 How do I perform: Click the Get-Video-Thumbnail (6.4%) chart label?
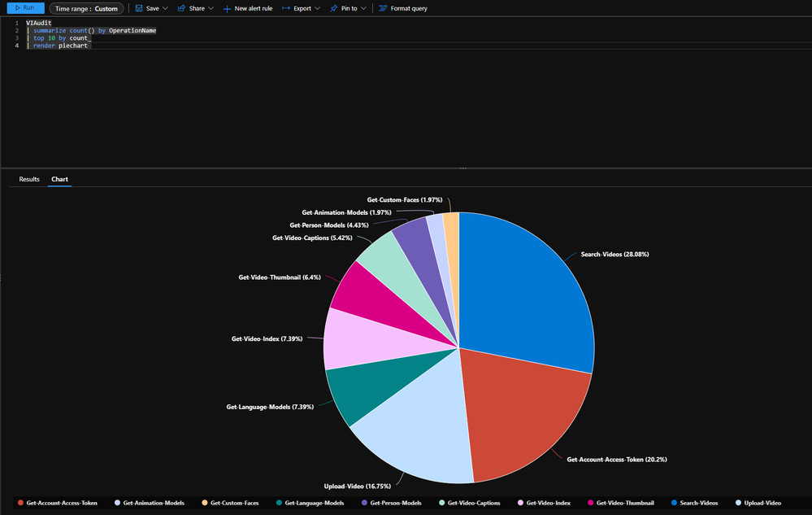[280, 277]
